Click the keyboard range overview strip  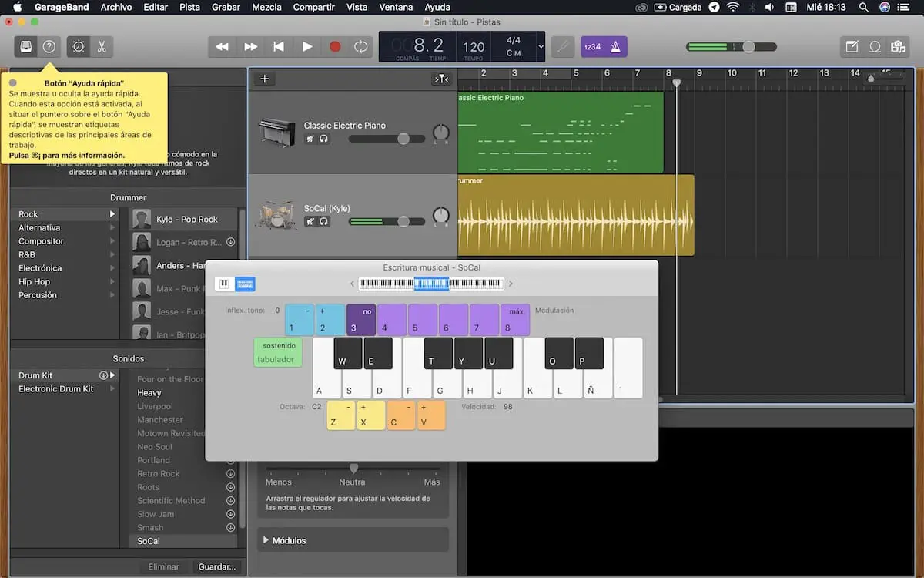click(431, 284)
